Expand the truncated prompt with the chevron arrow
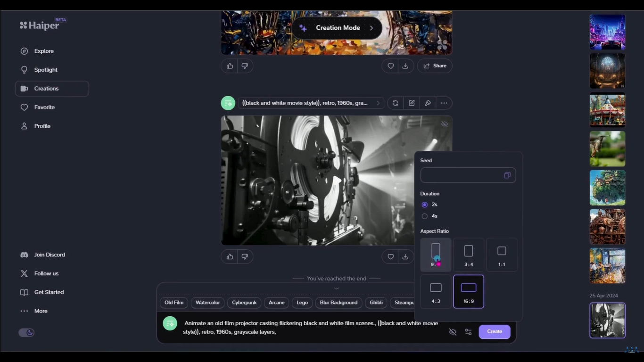644x362 pixels. [378, 103]
